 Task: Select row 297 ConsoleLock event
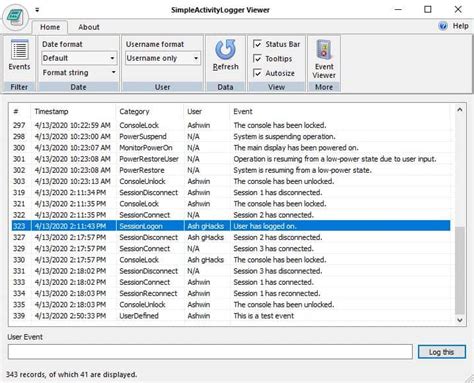pyautogui.click(x=231, y=125)
